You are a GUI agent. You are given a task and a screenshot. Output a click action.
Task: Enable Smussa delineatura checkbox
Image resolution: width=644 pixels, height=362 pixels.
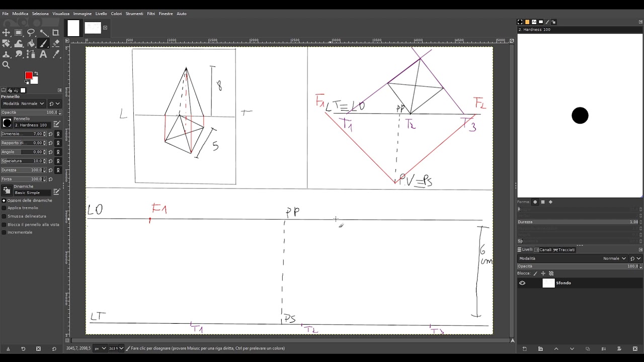coord(4,216)
